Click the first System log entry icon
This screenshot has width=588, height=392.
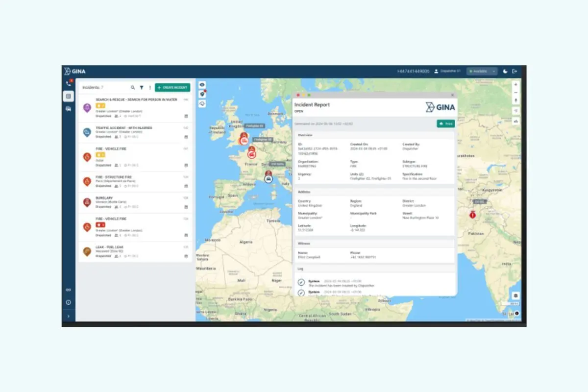pos(301,282)
